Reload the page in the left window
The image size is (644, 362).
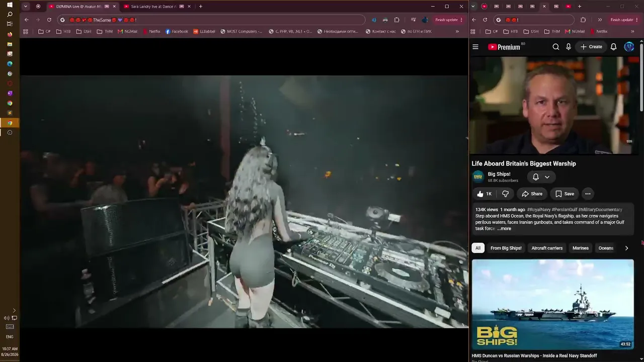(49, 20)
